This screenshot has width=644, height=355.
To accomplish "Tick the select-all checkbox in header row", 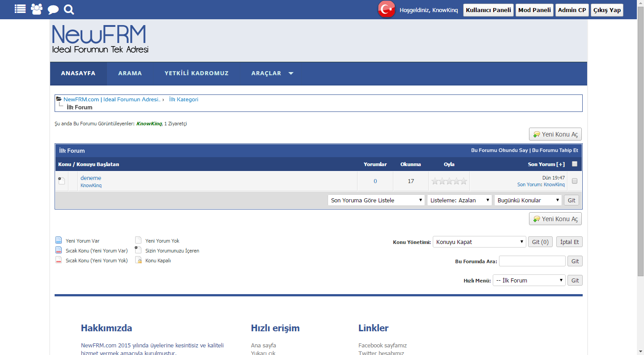I will click(x=575, y=164).
